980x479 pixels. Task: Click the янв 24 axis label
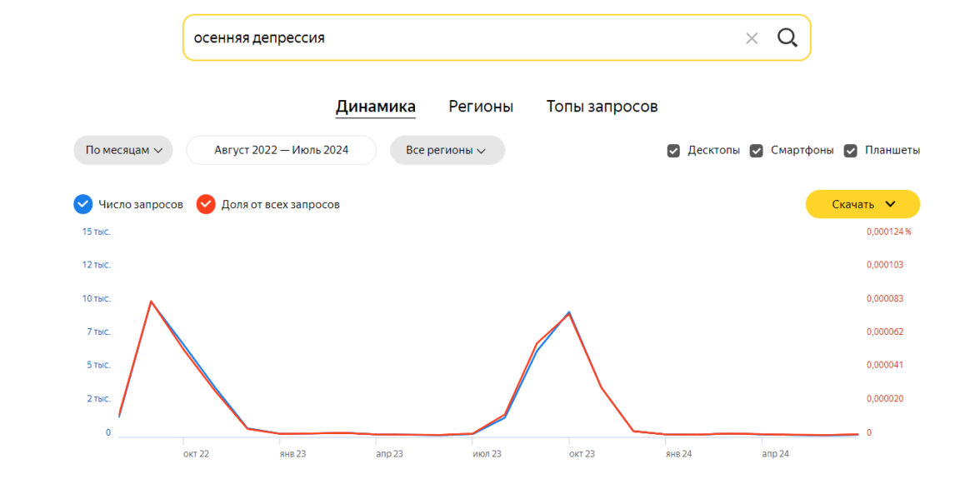678,454
